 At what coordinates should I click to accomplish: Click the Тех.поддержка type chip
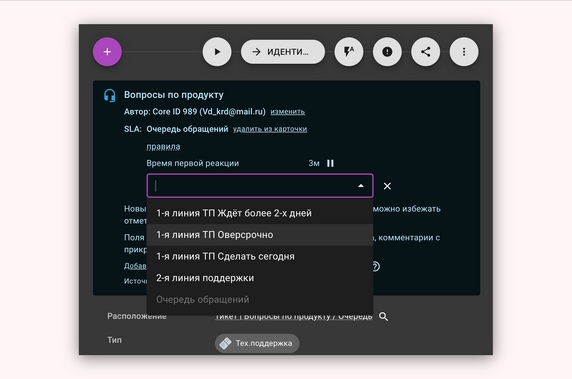257,343
